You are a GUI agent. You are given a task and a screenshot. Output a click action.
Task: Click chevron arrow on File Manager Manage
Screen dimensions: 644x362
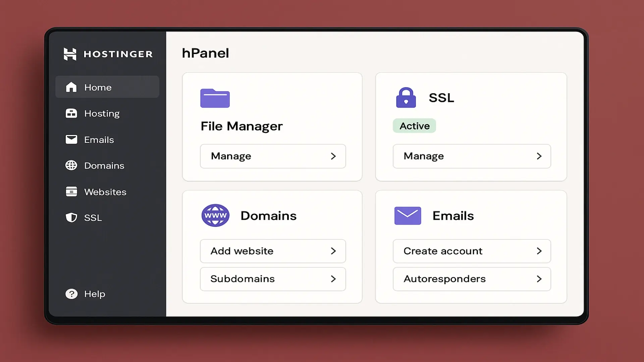pos(333,156)
